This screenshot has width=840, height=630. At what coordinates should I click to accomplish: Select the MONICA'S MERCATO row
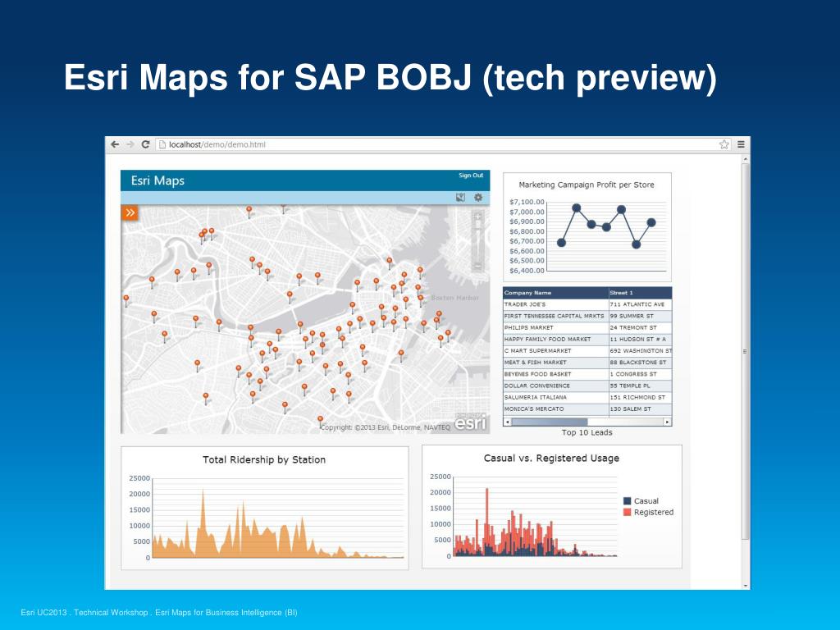tap(587, 409)
